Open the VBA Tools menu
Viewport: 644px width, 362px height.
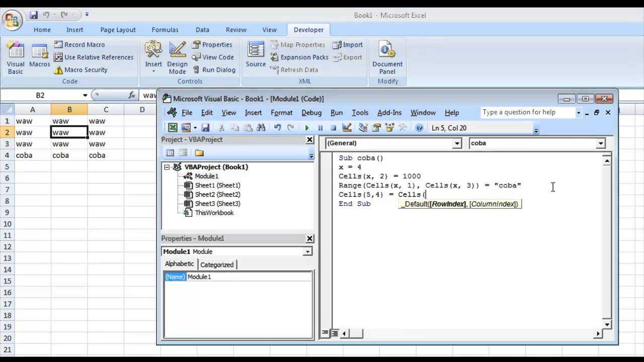[x=360, y=113]
